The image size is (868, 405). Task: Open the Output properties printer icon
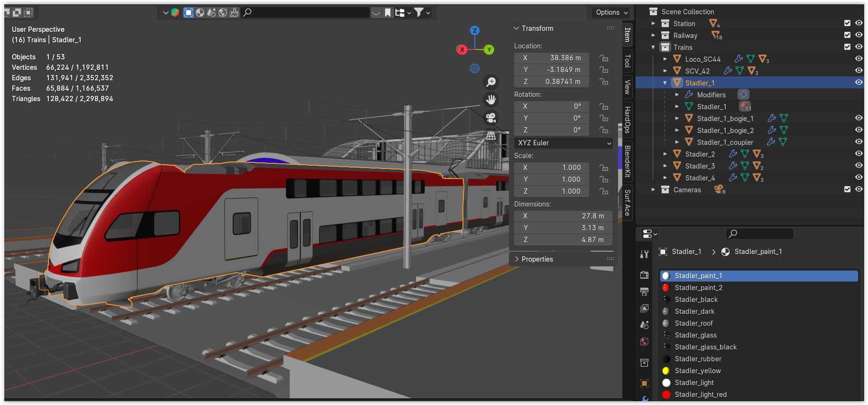pyautogui.click(x=644, y=292)
